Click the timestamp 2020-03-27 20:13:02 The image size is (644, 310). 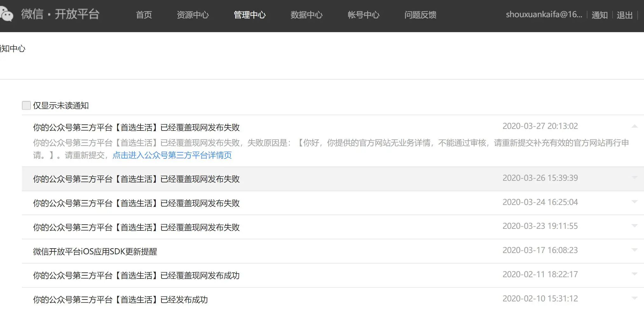540,126
